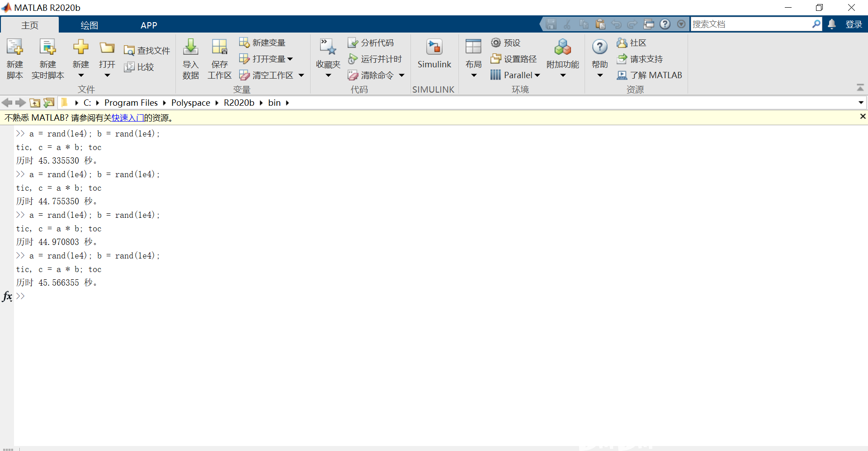Switch to the 主页 tab
Image resolution: width=868 pixels, height=451 pixels.
30,25
